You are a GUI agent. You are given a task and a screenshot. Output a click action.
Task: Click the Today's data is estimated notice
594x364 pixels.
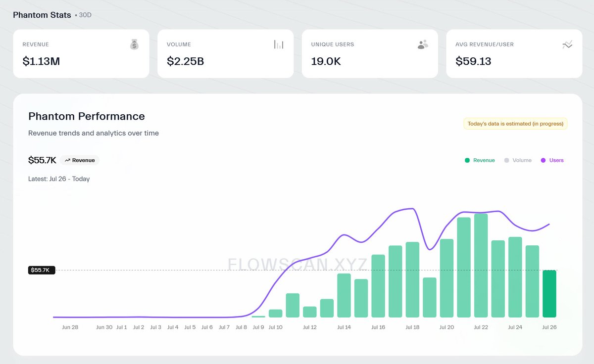[515, 124]
